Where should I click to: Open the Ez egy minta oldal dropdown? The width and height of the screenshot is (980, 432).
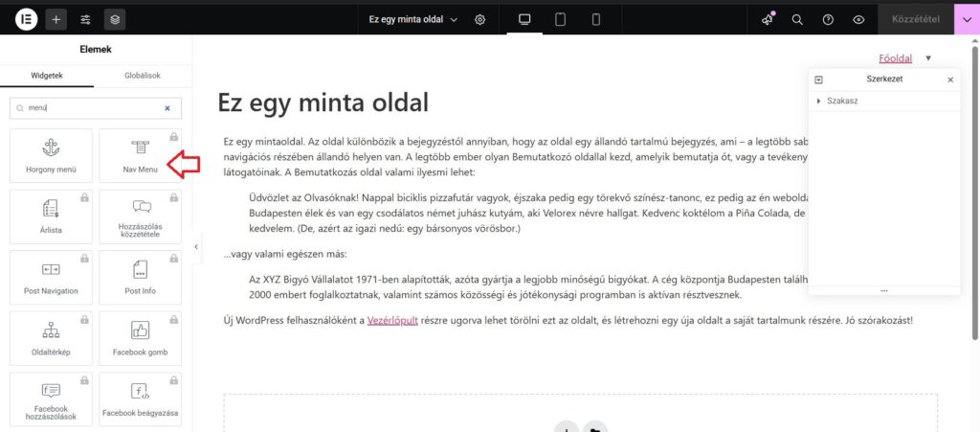(x=413, y=19)
